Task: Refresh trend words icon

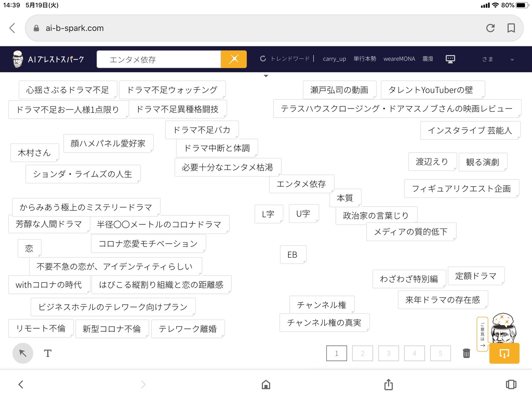Action: 263,59
